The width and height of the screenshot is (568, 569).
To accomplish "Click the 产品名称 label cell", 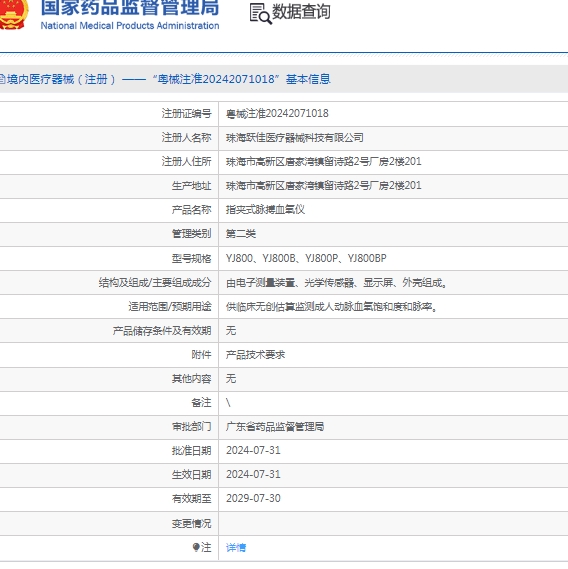I will [x=109, y=210].
